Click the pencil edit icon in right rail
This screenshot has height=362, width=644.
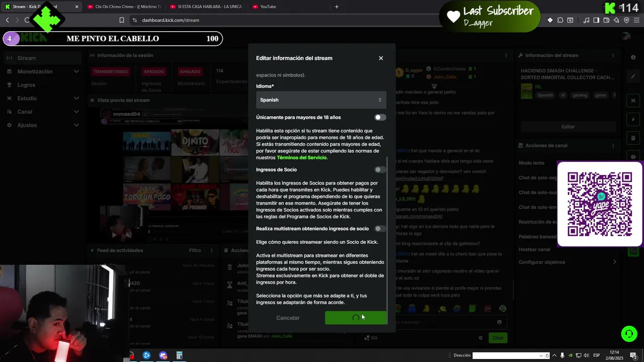pos(633,76)
